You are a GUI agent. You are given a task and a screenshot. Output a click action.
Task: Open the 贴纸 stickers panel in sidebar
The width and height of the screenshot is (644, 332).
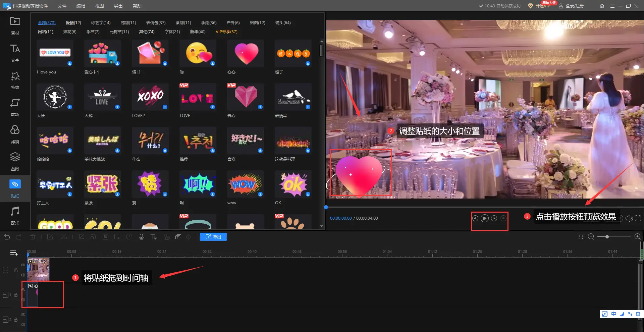15,189
